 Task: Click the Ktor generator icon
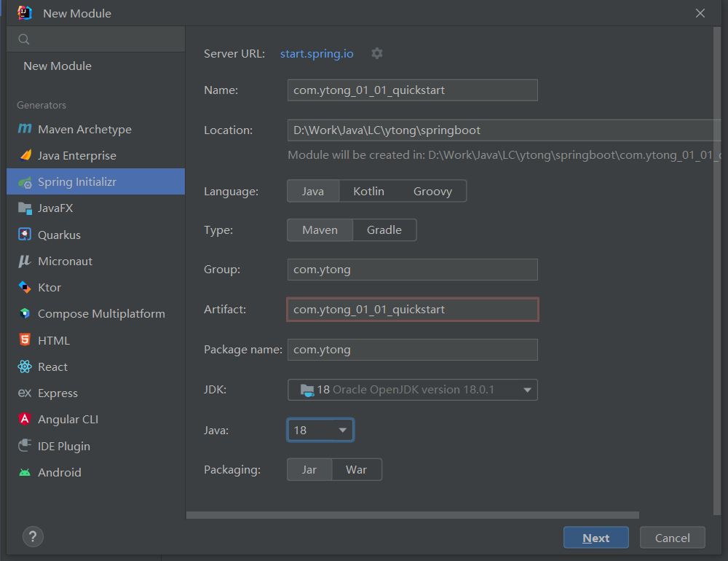[x=25, y=287]
